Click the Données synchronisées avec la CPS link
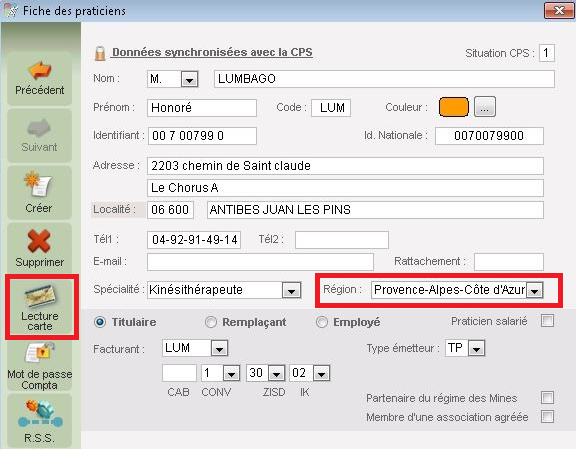This screenshot has width=576, height=449. pos(212,53)
